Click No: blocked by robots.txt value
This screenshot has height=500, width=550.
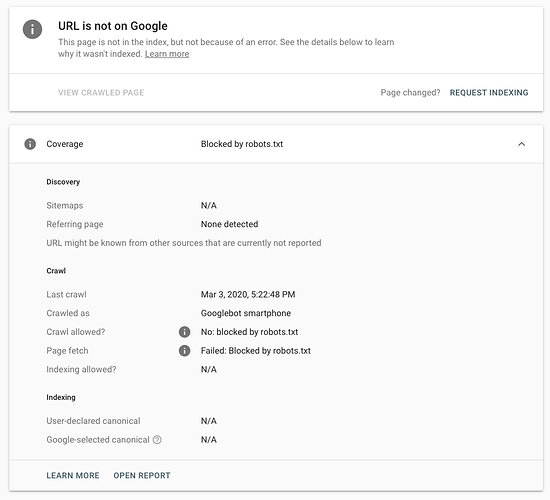pyautogui.click(x=249, y=332)
